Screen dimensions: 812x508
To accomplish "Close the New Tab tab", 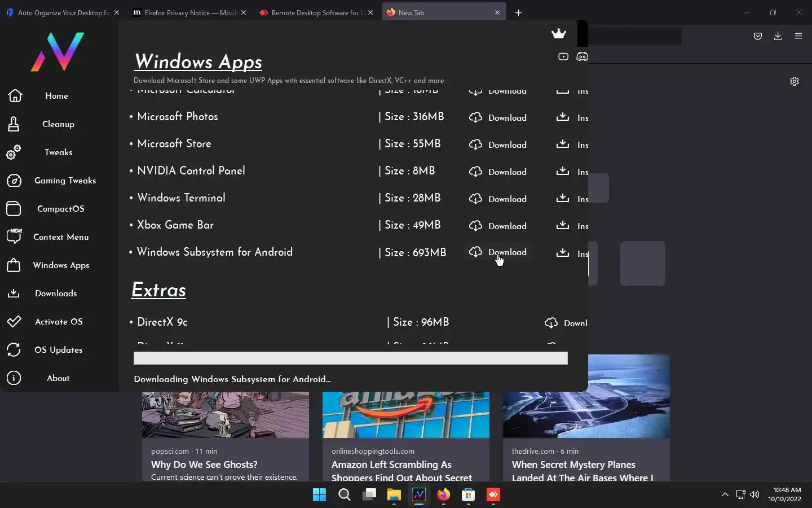I will 497,12.
